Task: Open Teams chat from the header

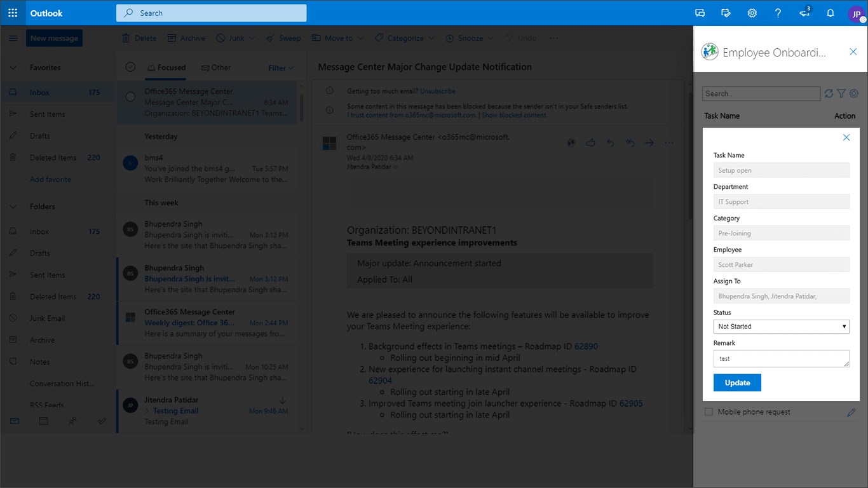Action: coord(700,13)
